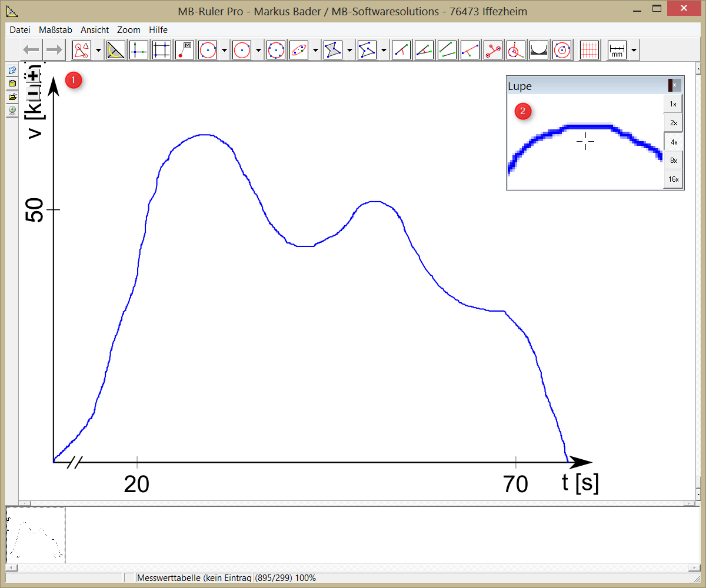Viewport: 706px width, 588px height.
Task: Click the coordinate axes tool icon
Action: [139, 51]
